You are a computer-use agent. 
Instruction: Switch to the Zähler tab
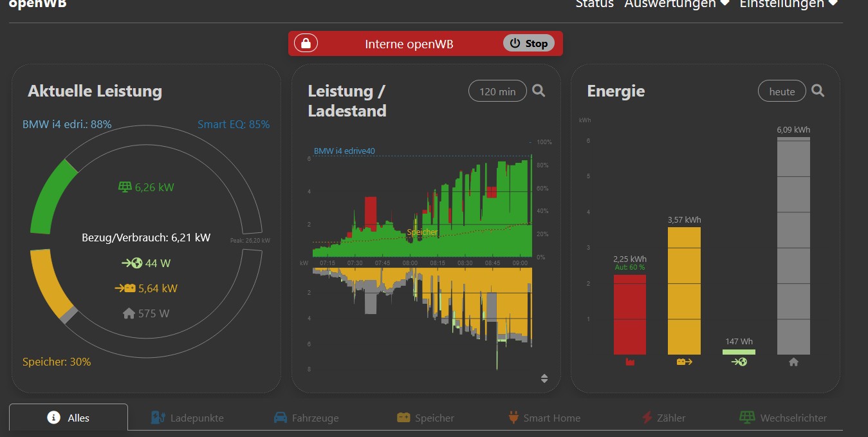point(663,418)
